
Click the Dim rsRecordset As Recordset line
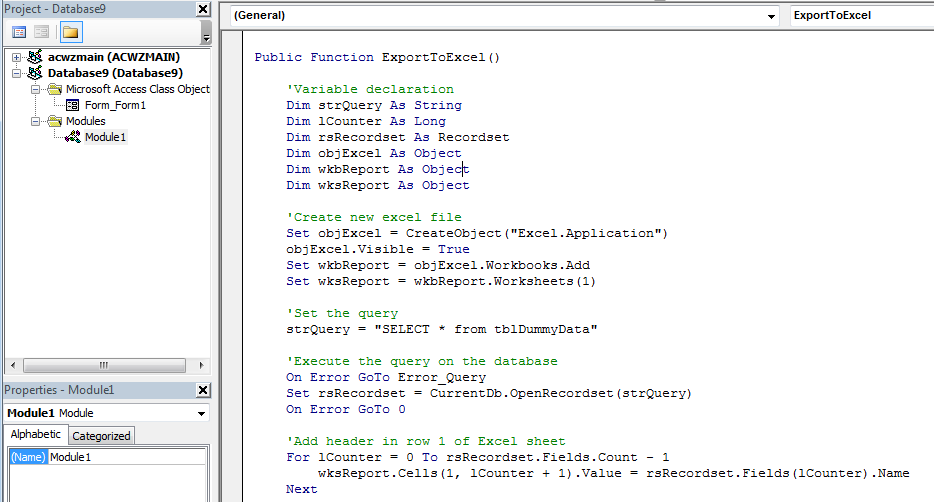click(x=398, y=138)
